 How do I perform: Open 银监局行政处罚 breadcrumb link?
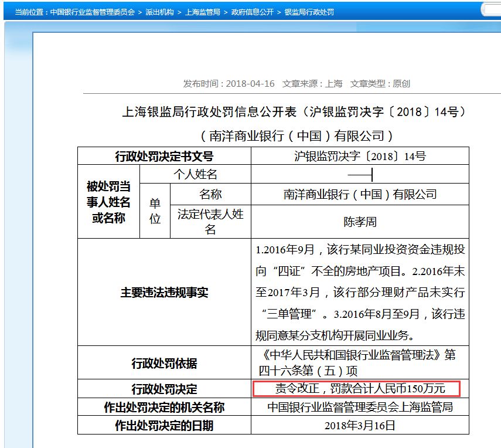coord(309,12)
